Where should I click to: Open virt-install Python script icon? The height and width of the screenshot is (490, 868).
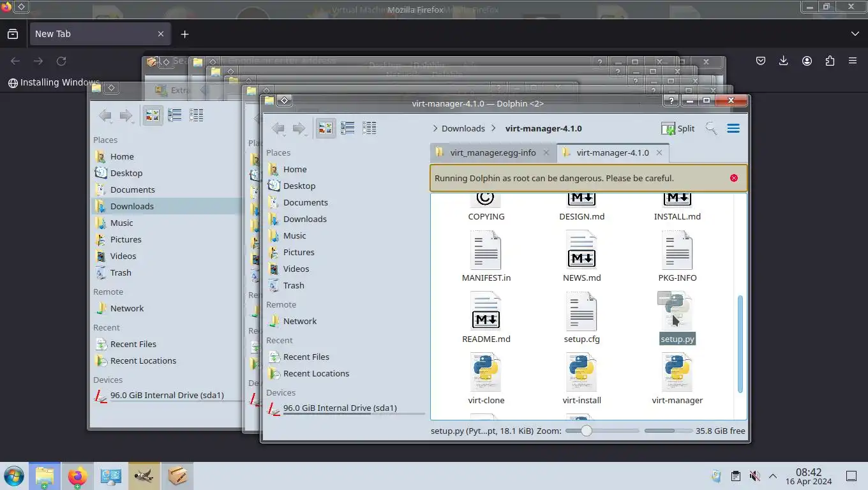[x=581, y=372]
